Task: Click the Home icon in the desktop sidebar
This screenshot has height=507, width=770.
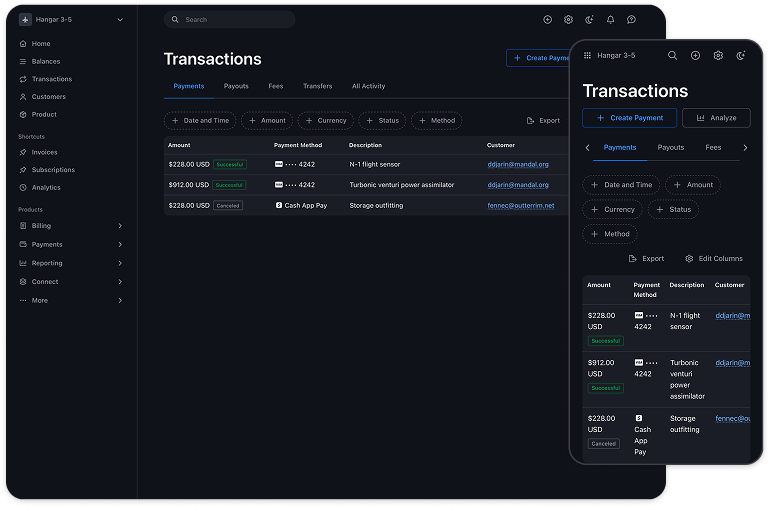Action: tap(23, 44)
